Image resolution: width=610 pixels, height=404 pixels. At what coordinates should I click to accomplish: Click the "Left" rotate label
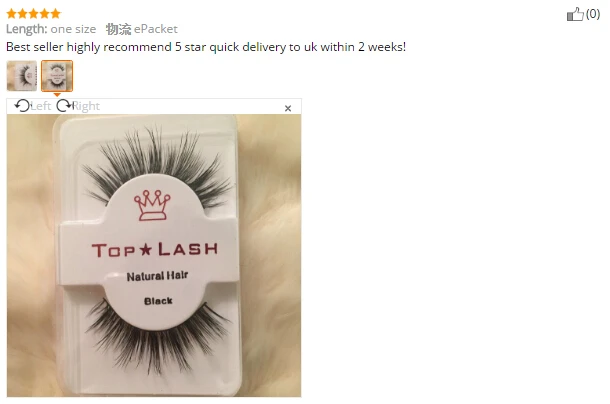click(x=41, y=106)
